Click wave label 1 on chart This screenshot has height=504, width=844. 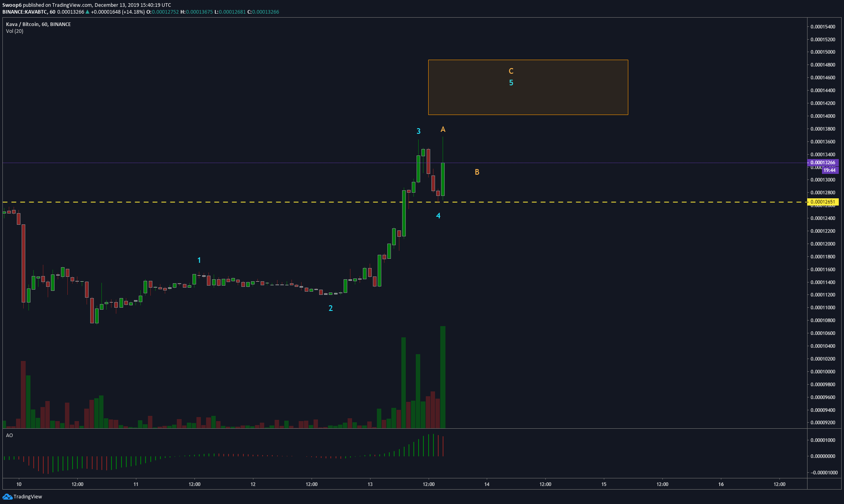[199, 260]
